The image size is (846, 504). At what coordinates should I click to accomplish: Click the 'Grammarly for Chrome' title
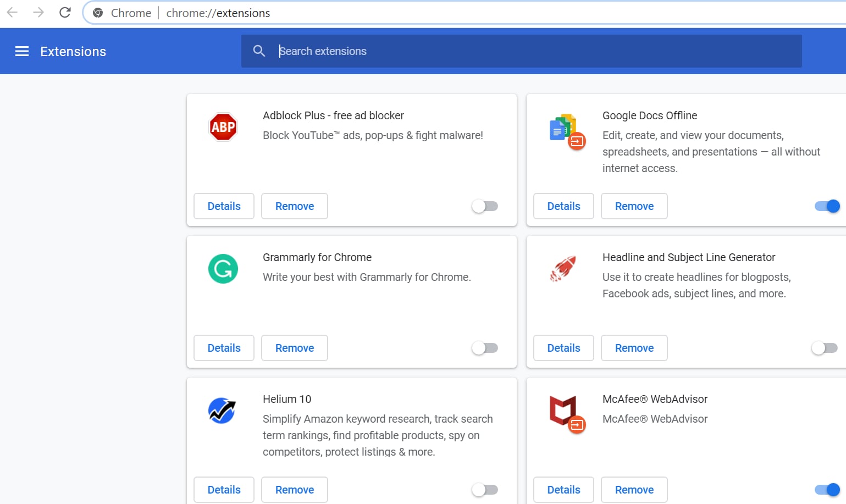[317, 257]
